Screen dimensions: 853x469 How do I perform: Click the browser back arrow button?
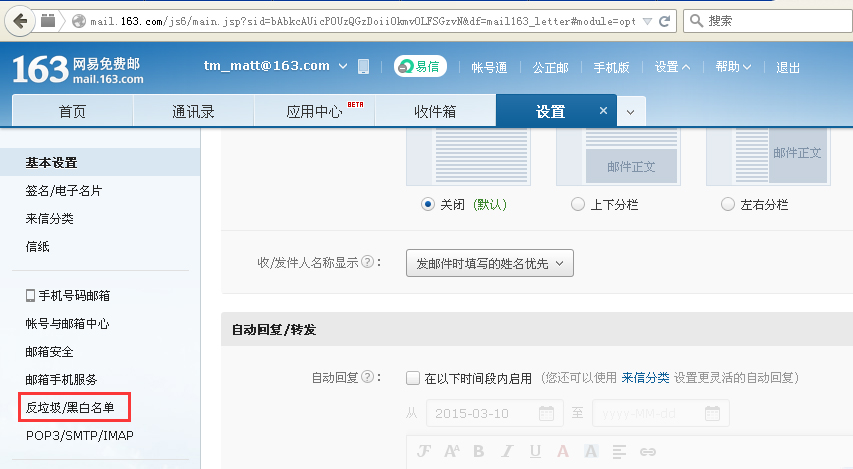click(21, 21)
